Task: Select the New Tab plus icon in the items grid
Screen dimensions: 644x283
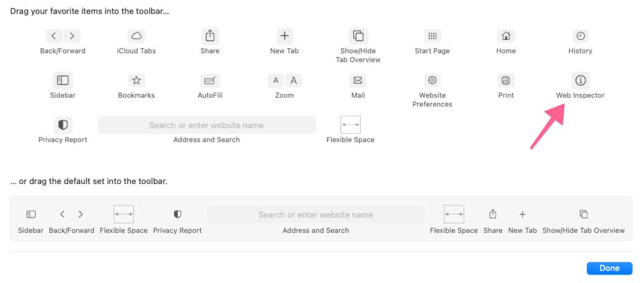Action: point(285,36)
